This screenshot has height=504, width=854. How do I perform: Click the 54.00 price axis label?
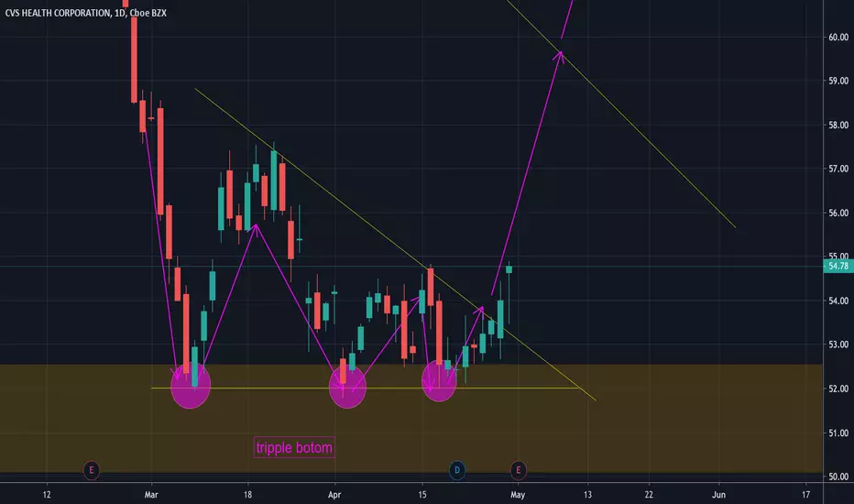pos(838,301)
